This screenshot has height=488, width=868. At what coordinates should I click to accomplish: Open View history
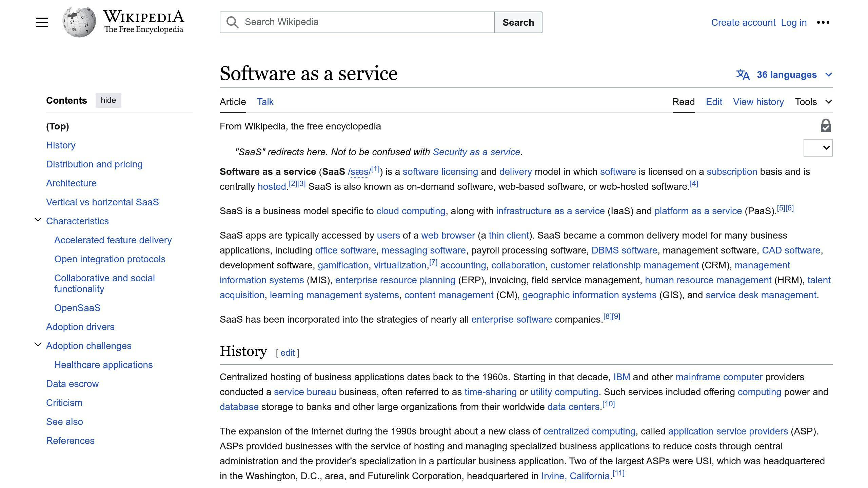click(x=758, y=102)
